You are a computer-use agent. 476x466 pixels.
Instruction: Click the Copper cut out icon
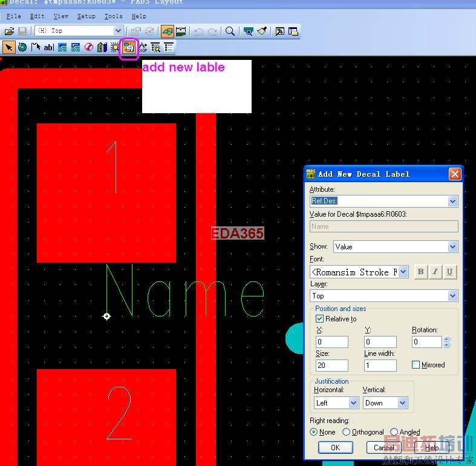(x=75, y=47)
